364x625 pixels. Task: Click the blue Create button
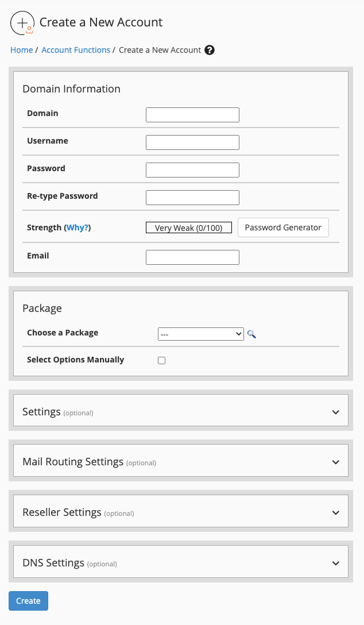28,601
